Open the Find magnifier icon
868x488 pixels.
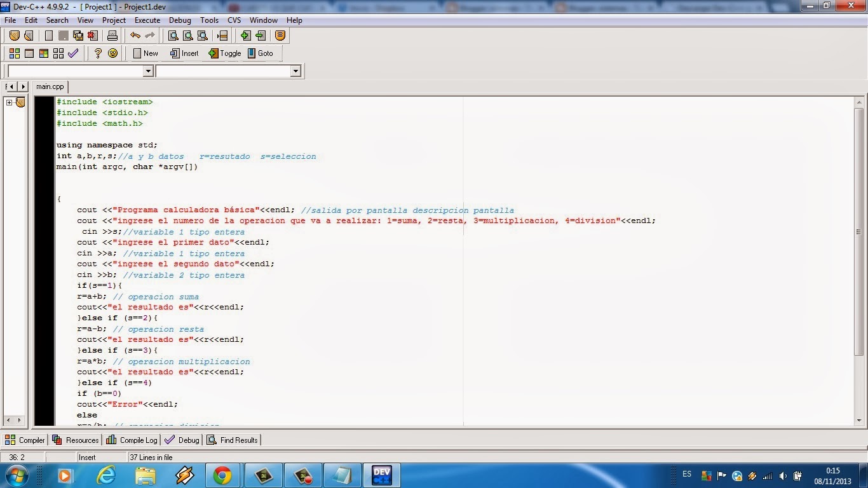click(x=173, y=36)
